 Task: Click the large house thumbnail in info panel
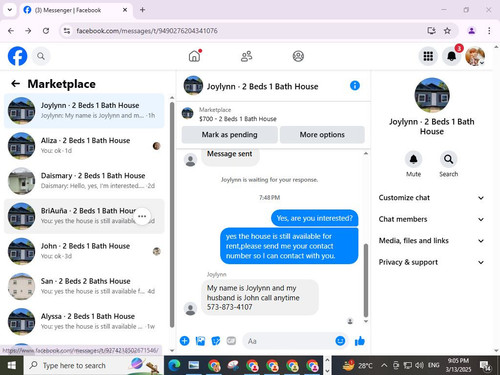(432, 95)
